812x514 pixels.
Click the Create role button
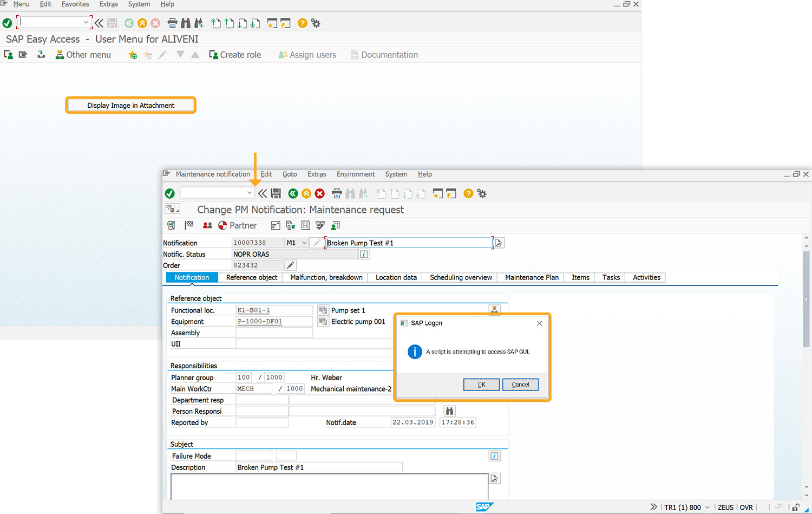click(x=235, y=55)
